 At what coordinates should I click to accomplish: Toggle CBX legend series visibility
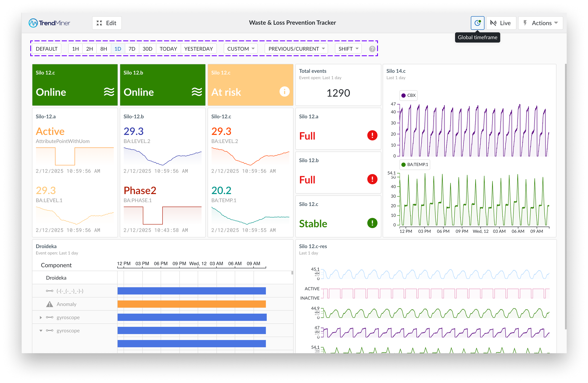(408, 96)
